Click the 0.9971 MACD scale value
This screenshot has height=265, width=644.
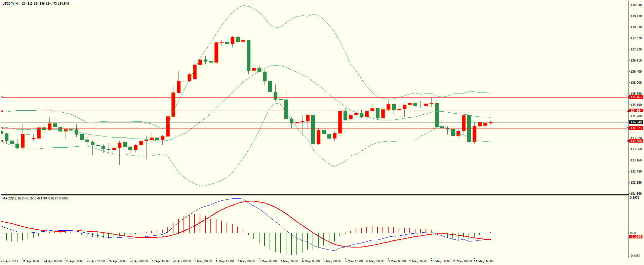pyautogui.click(x=635, y=198)
